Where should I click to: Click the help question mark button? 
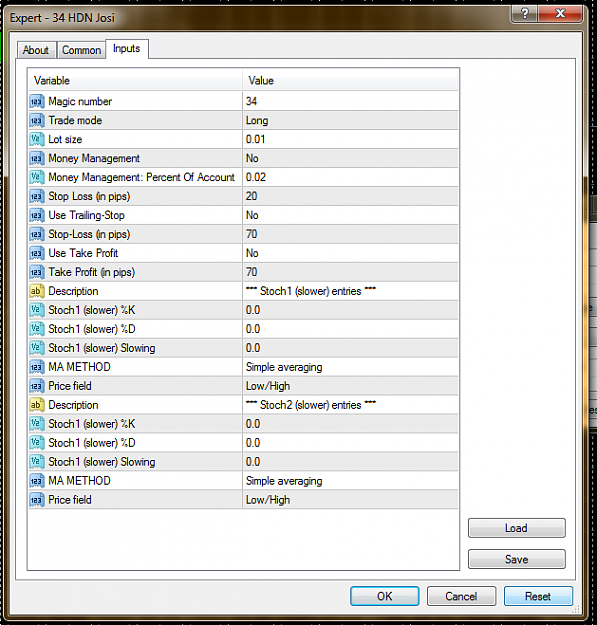pyautogui.click(x=524, y=14)
